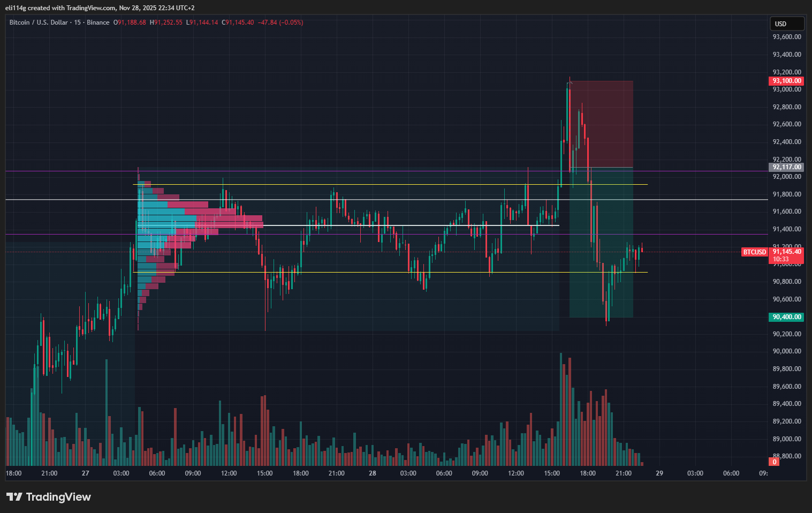Select the green 90,400.00 target price label
Screen dimensions: 812x513
click(786, 317)
